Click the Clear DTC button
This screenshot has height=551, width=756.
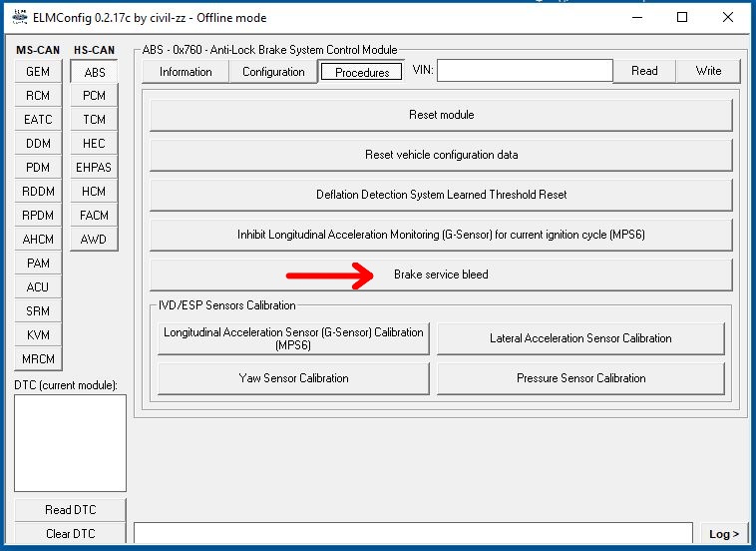pyautogui.click(x=71, y=534)
